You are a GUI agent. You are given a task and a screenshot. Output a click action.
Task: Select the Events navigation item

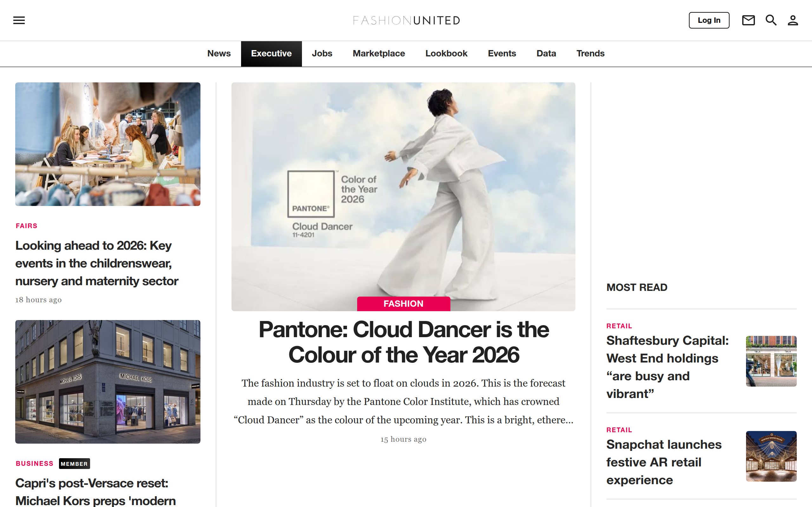coord(501,53)
